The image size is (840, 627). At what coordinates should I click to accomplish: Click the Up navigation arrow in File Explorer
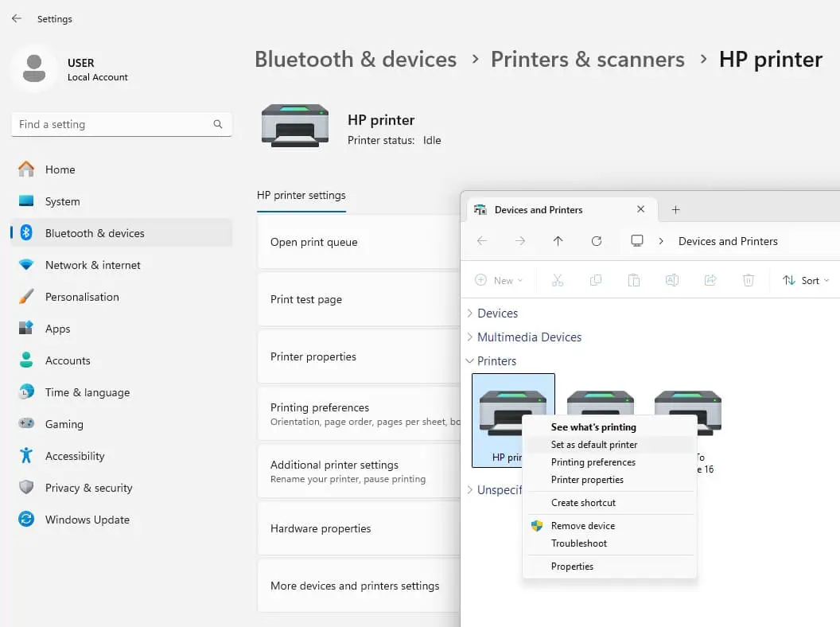(558, 241)
